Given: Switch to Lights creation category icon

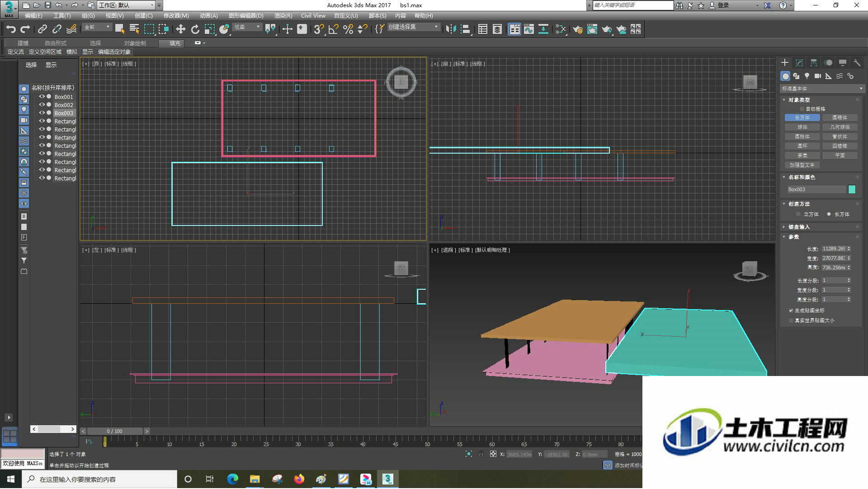Looking at the screenshot, I should [807, 76].
